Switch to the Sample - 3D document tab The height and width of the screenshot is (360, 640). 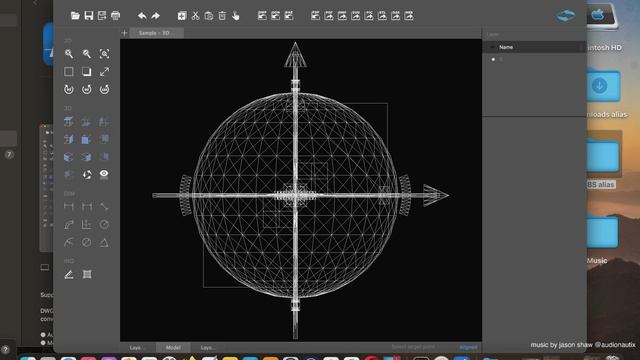click(x=157, y=33)
